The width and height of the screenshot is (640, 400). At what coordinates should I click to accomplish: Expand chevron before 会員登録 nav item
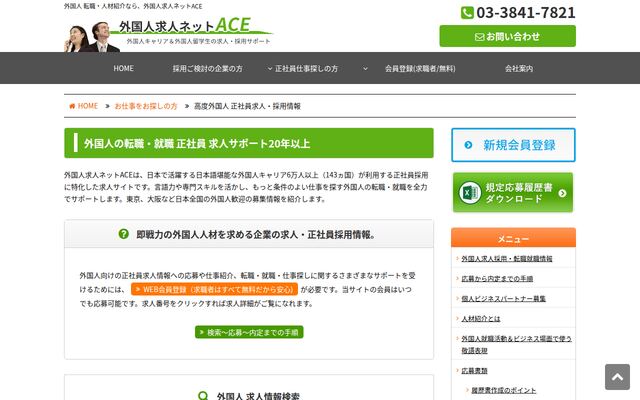click(x=365, y=69)
